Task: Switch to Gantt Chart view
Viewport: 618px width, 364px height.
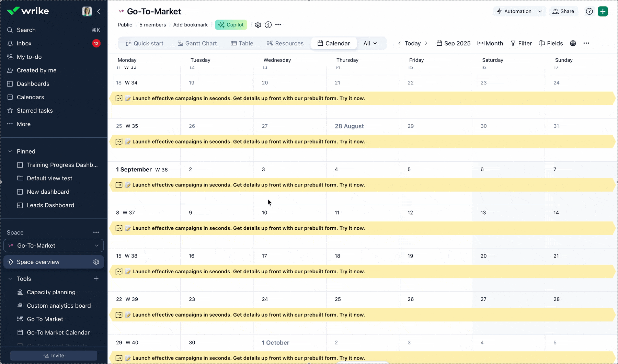Action: pyautogui.click(x=197, y=43)
